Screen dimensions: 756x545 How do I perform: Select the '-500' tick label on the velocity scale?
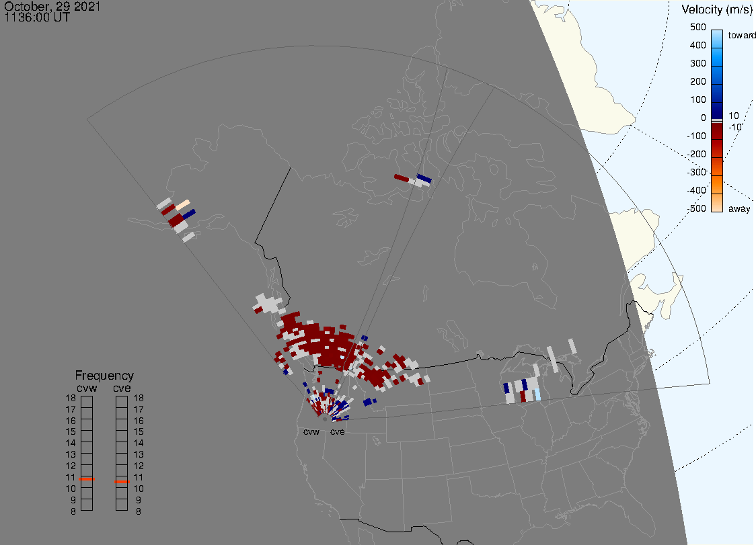(x=696, y=208)
